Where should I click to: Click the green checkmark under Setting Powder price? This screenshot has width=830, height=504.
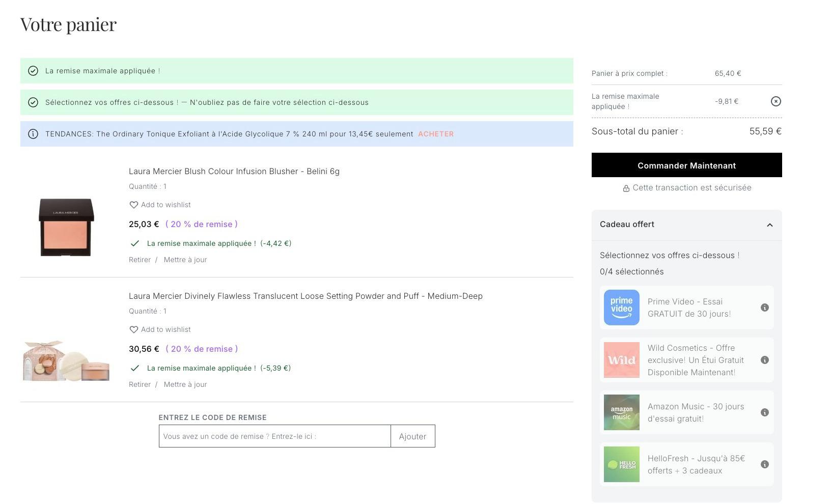coord(134,368)
